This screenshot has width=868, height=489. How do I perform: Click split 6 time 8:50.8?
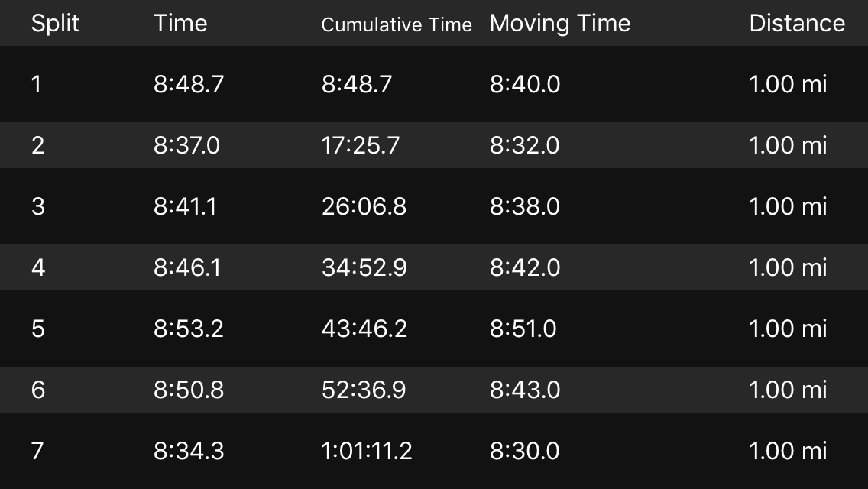click(189, 390)
